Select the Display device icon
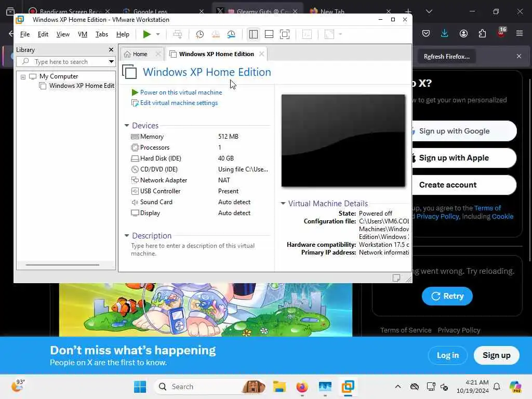The width and height of the screenshot is (532, 399). (x=135, y=213)
